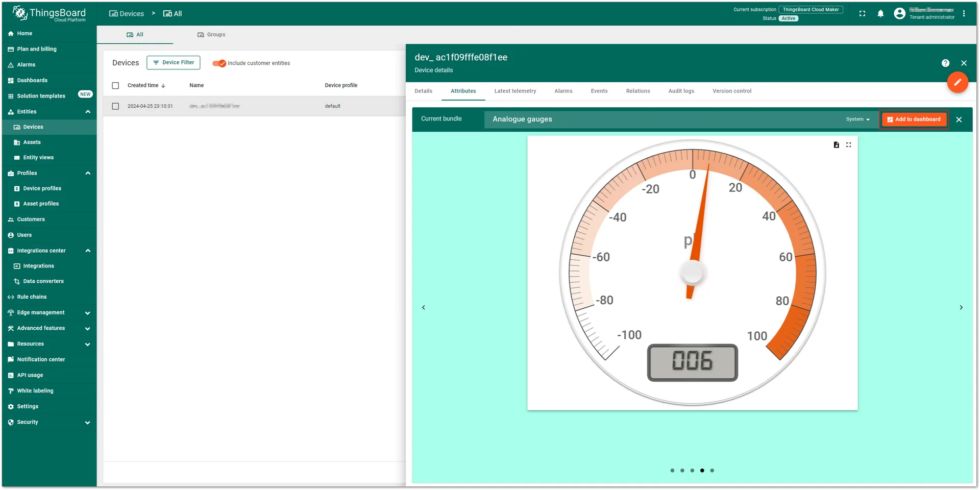Open the System bundle type dropdown
980x490 pixels.
857,119
